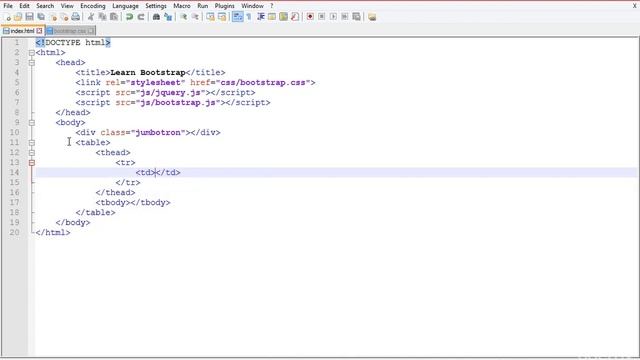Click the <!DOCTYPE html> text on line 1
640x360 pixels.
tap(73, 42)
